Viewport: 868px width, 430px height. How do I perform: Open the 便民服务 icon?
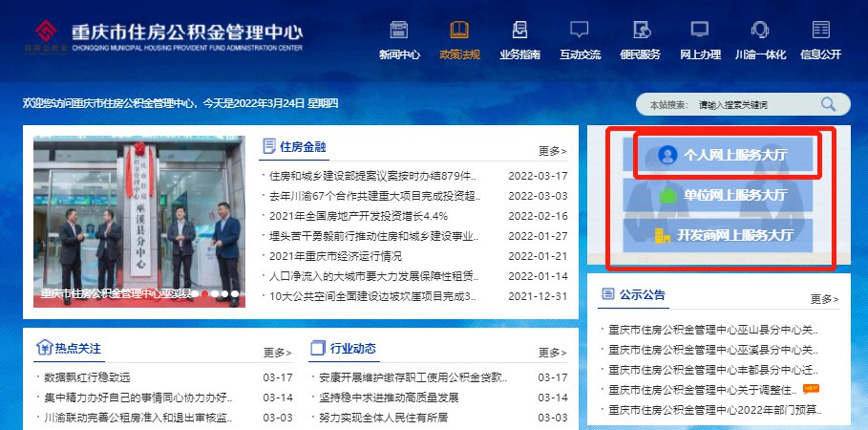pyautogui.click(x=640, y=31)
